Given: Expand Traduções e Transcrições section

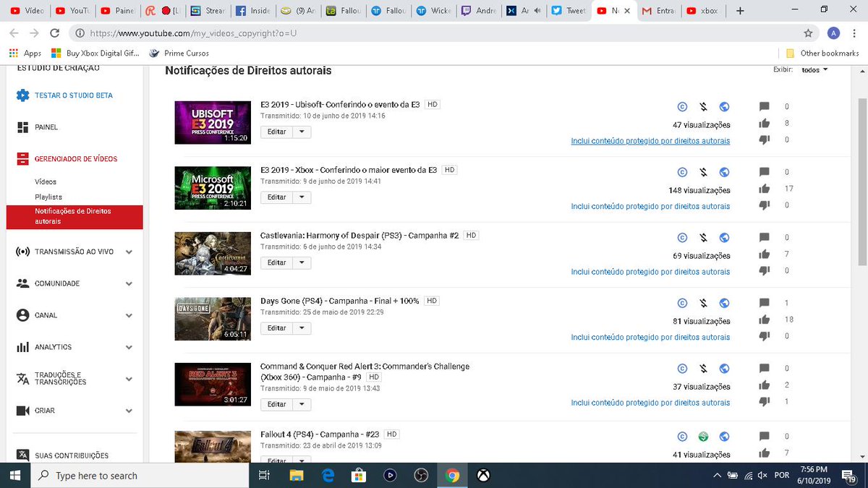Looking at the screenshot, I should [x=129, y=379].
